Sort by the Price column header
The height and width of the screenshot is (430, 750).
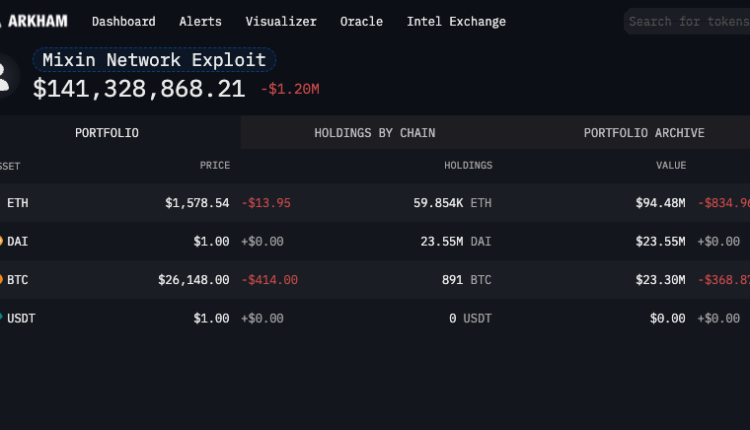[x=214, y=166]
